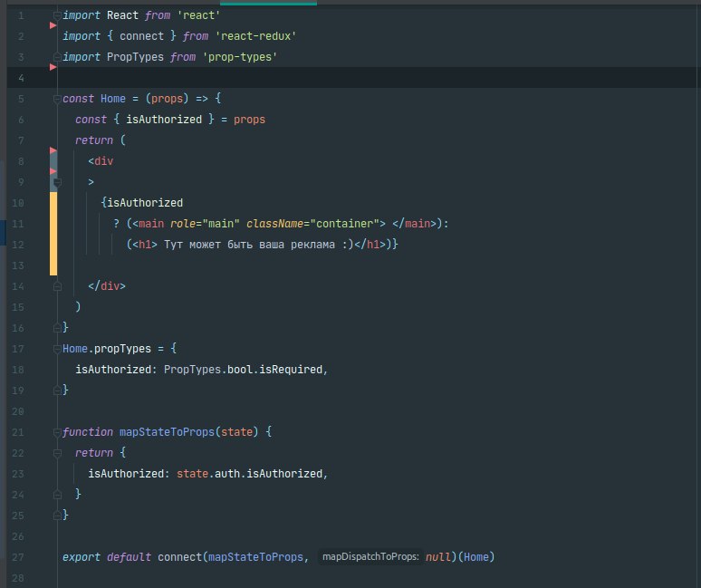Click the 'react-redux' string on line 2
Screen dimensions: 701x588
(x=255, y=36)
